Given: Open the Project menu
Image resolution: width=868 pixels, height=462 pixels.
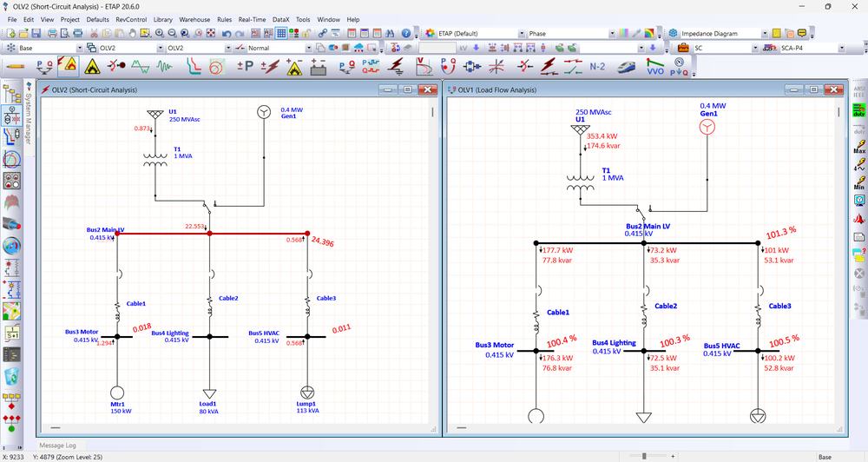Looking at the screenshot, I should [70, 19].
